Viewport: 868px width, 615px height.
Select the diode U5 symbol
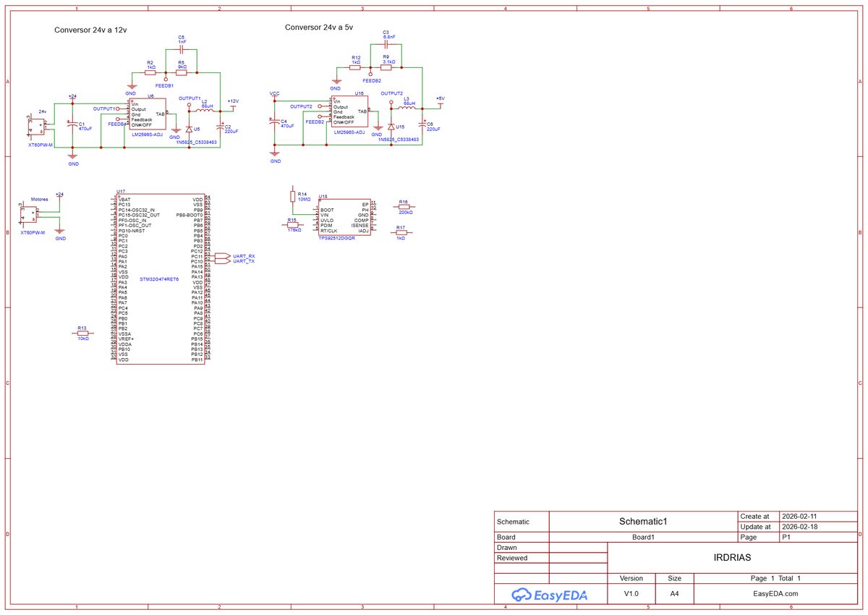189,128
